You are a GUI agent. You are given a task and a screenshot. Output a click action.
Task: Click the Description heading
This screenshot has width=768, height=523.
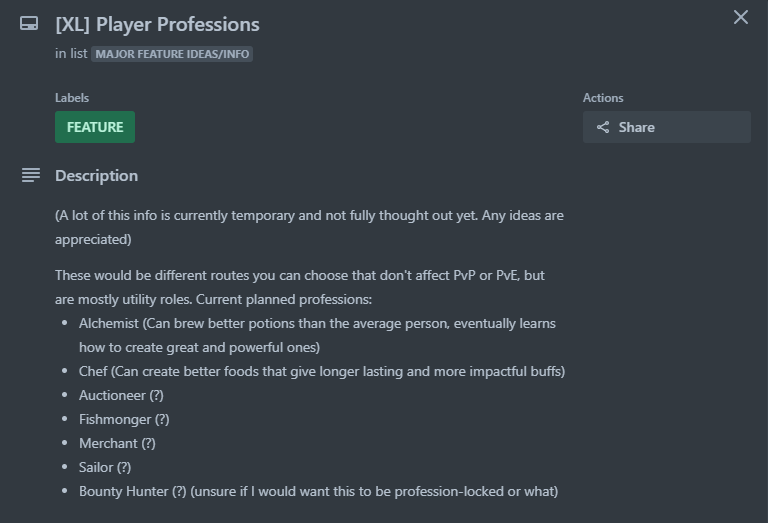click(x=96, y=176)
